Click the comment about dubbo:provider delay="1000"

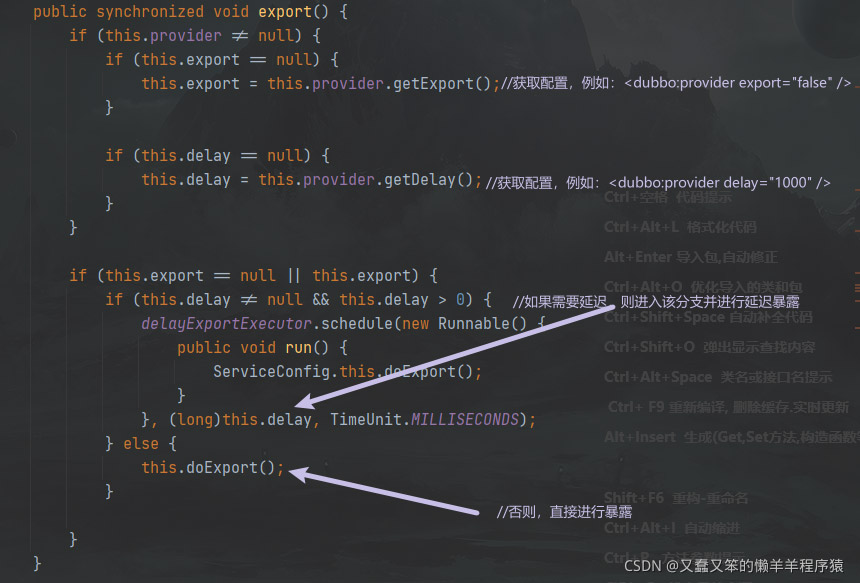(x=658, y=183)
